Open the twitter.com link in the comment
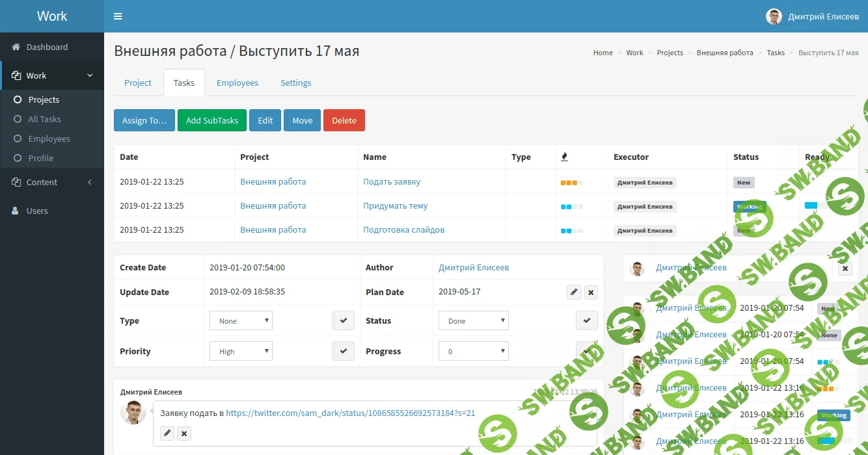 coord(349,413)
